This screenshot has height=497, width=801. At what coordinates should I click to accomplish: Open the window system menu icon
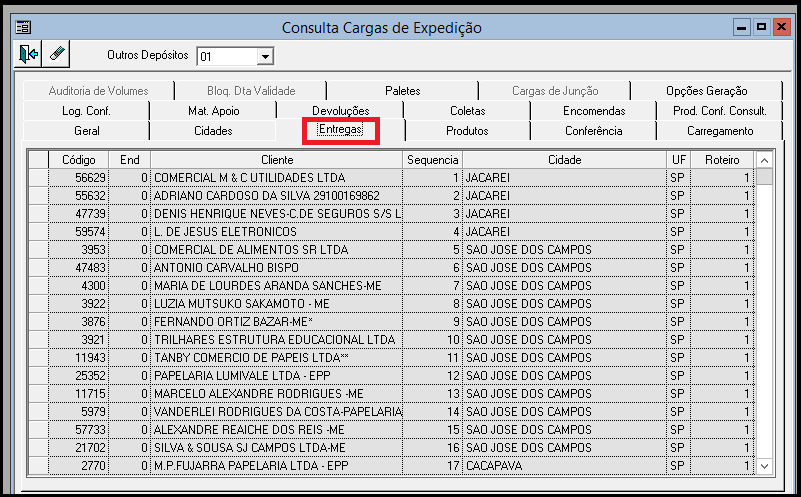(23, 27)
